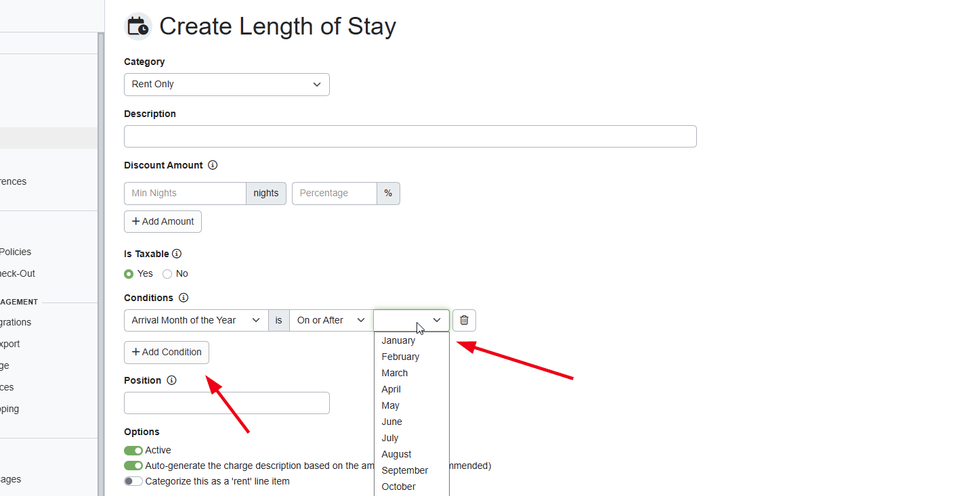Screen dimensions: 980x496
Task: Click the Position info icon
Action: point(171,380)
